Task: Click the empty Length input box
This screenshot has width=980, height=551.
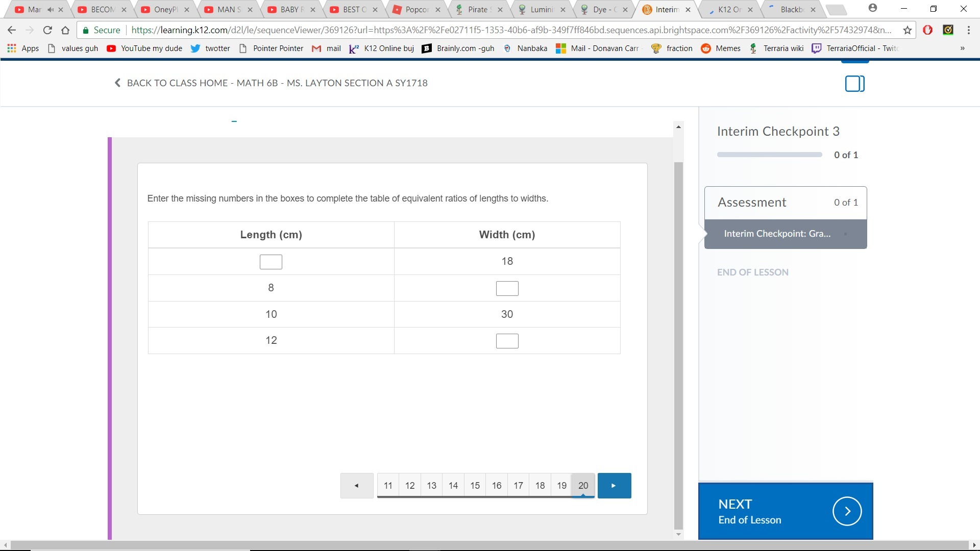Action: pos(271,262)
